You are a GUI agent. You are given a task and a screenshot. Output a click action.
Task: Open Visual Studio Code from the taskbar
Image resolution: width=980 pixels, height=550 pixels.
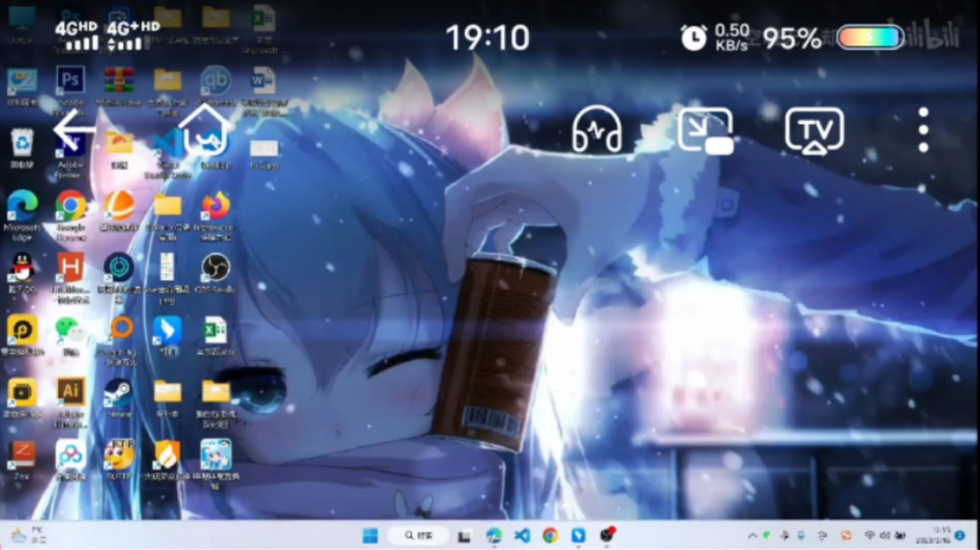coord(522,535)
